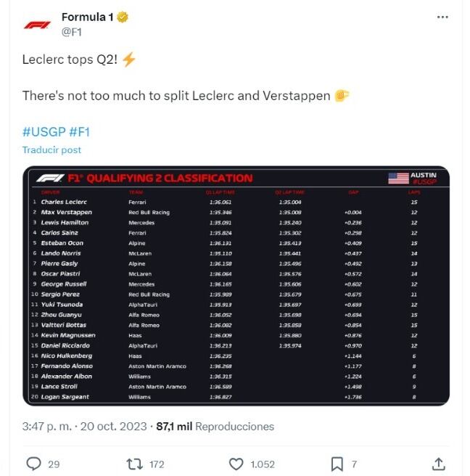Open the #USGP hashtag
The width and height of the screenshot is (470, 476).
coord(44,132)
